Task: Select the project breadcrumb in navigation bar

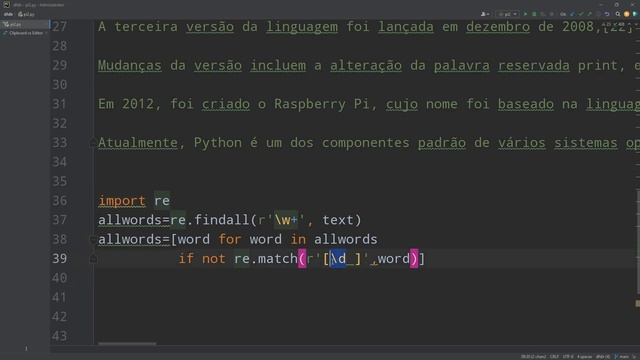Action: (8, 14)
